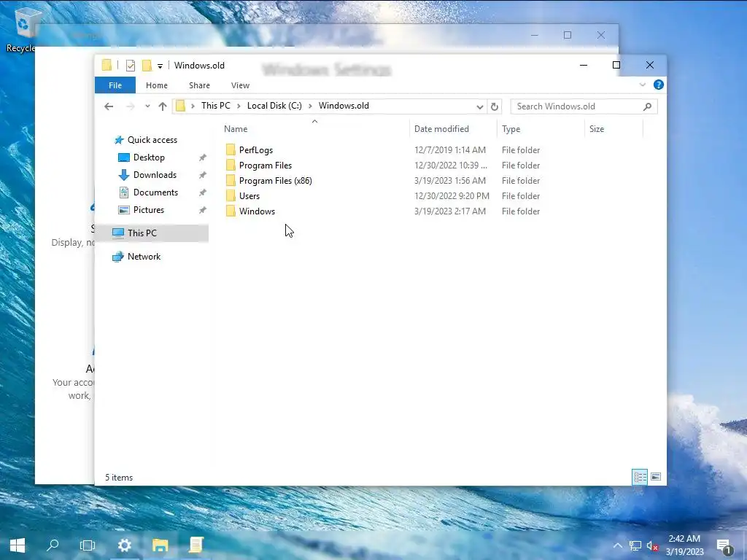Image resolution: width=747 pixels, height=560 pixels.
Task: Switch to the large thumbnails view button
Action: point(656,477)
